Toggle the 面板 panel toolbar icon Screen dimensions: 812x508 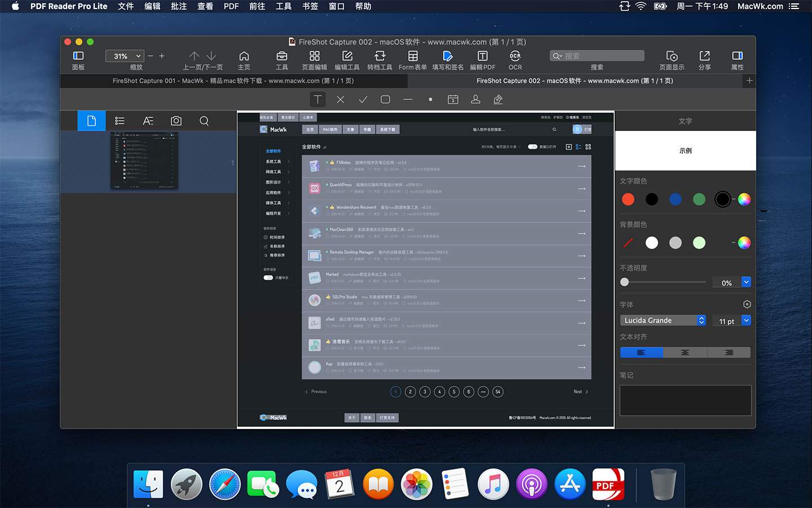(x=78, y=56)
